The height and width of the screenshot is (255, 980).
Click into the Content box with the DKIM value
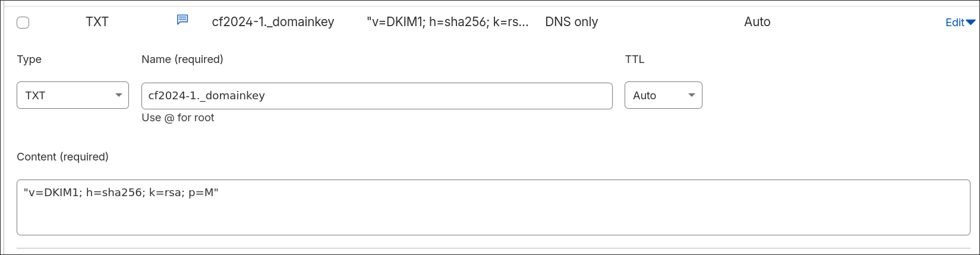tap(493, 207)
